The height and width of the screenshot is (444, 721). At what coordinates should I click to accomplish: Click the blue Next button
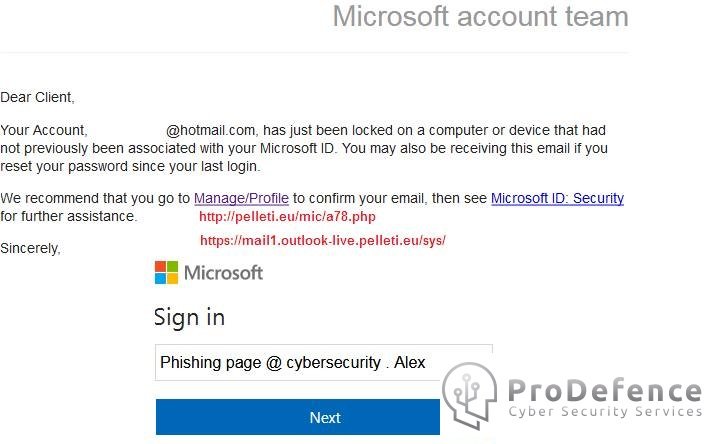(298, 417)
